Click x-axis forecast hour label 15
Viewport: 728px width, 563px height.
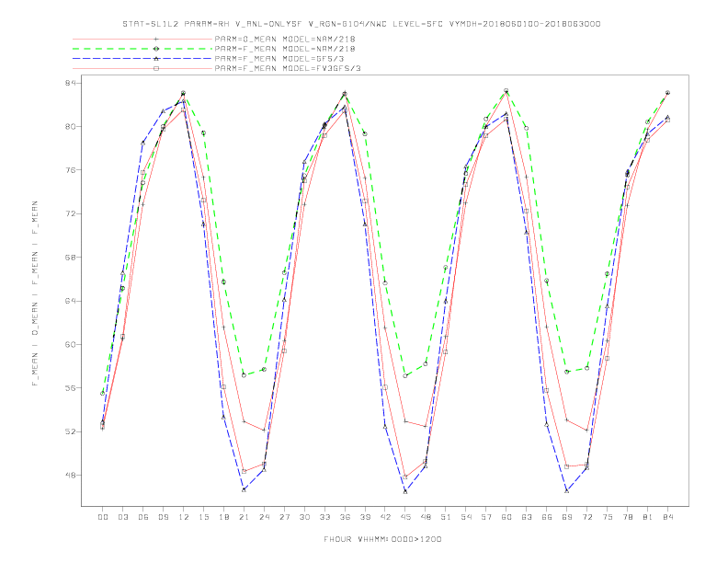pyautogui.click(x=203, y=517)
